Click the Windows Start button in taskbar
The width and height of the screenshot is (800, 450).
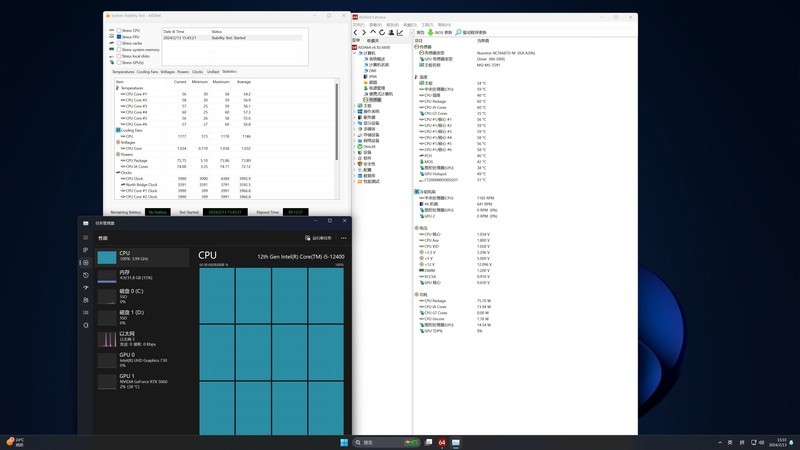344,441
